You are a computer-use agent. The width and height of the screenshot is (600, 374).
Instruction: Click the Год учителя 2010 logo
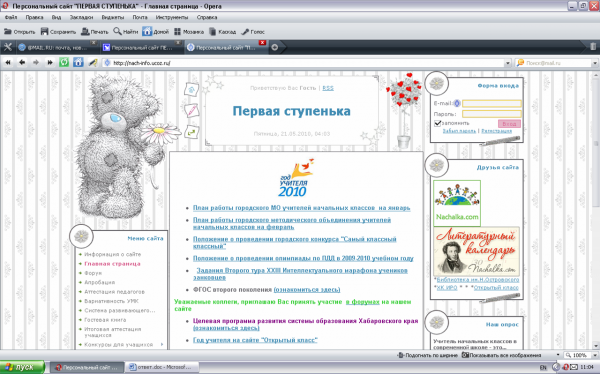tap(296, 178)
